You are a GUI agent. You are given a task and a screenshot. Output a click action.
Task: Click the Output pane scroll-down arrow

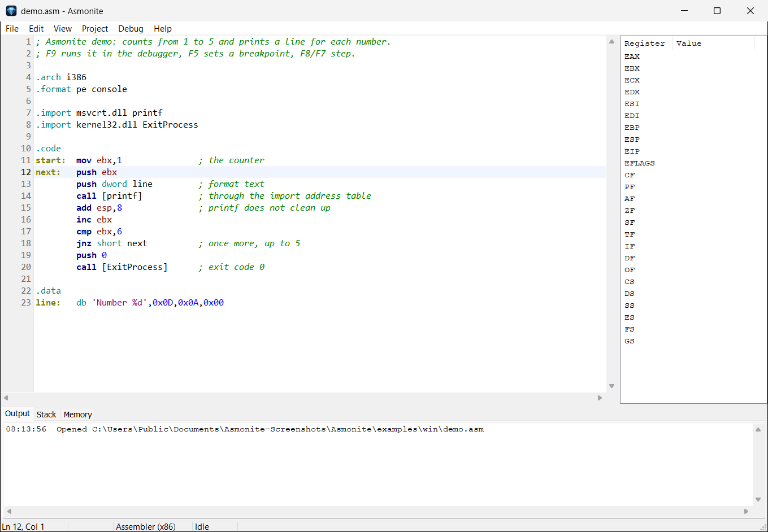pyautogui.click(x=758, y=500)
